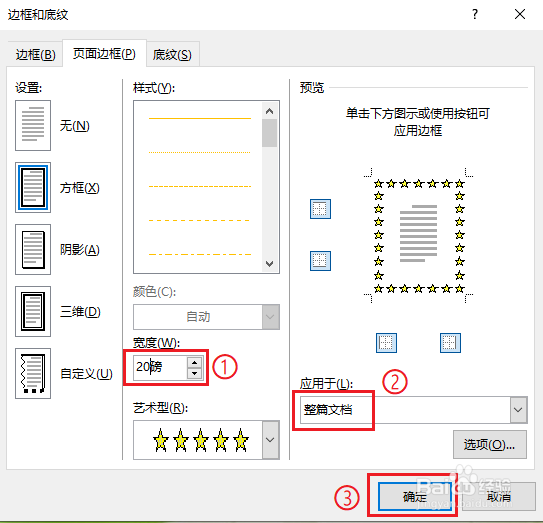Image resolution: width=543 pixels, height=523 pixels.
Task: Open the 应用于(L) dropdown arrow
Action: coord(518,410)
